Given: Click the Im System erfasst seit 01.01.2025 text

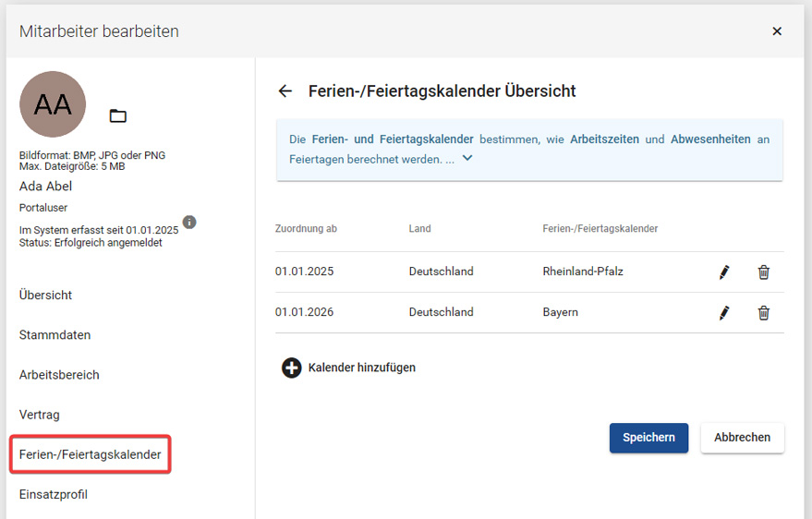Looking at the screenshot, I should coord(99,230).
